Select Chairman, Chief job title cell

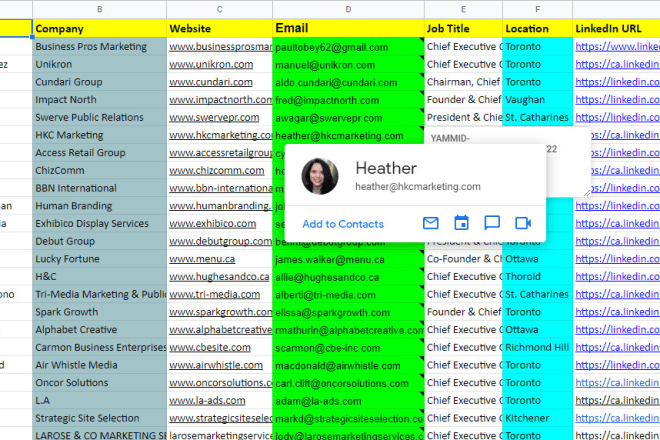tap(463, 82)
